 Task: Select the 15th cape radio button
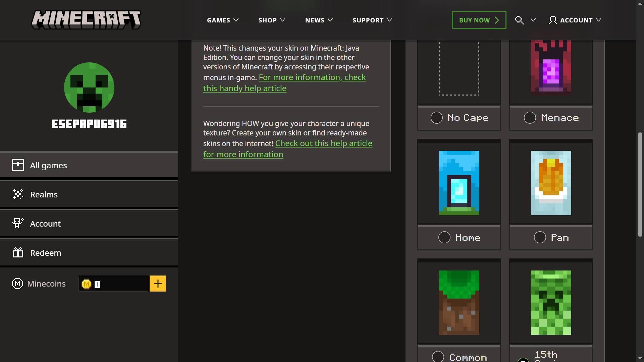[x=523, y=360]
